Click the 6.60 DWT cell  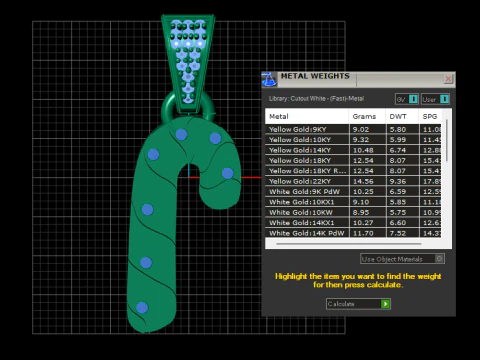pos(402,223)
